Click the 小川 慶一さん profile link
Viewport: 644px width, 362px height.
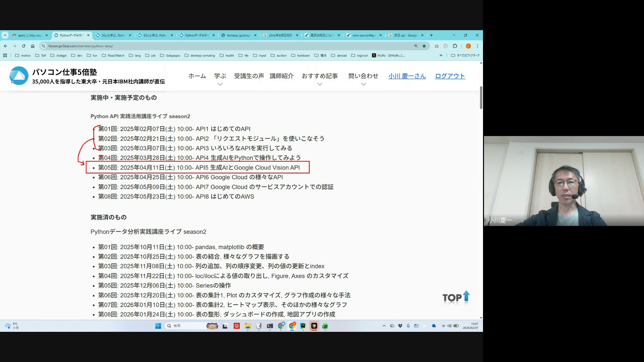(x=407, y=76)
